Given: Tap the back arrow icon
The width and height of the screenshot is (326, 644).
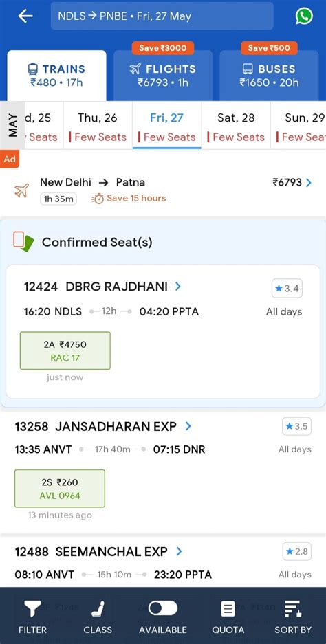Looking at the screenshot, I should (x=25, y=16).
